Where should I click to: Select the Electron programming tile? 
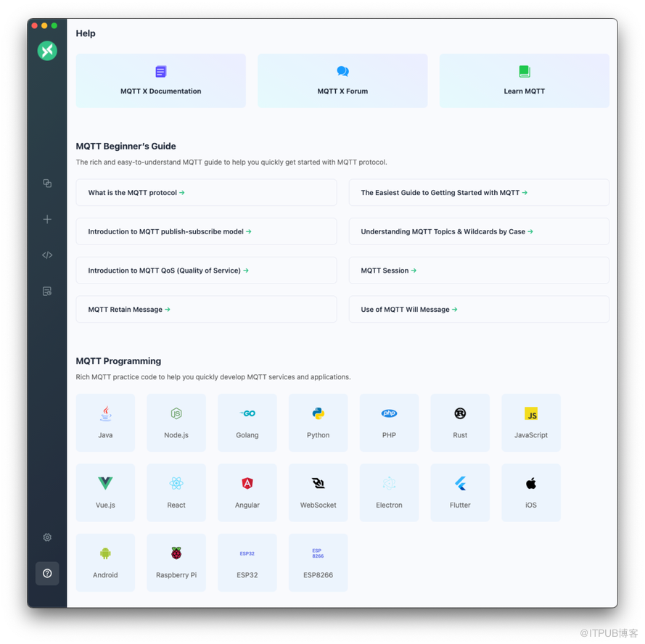(389, 492)
